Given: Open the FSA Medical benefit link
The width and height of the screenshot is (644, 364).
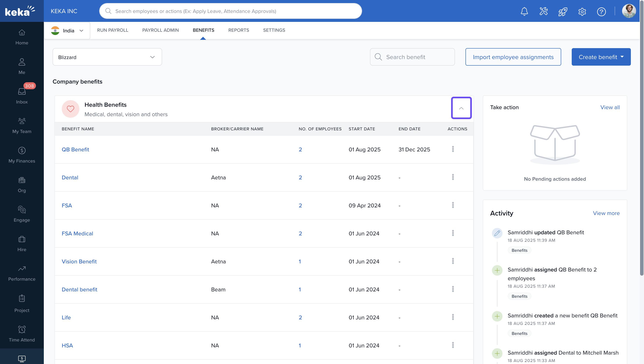Looking at the screenshot, I should point(77,233).
